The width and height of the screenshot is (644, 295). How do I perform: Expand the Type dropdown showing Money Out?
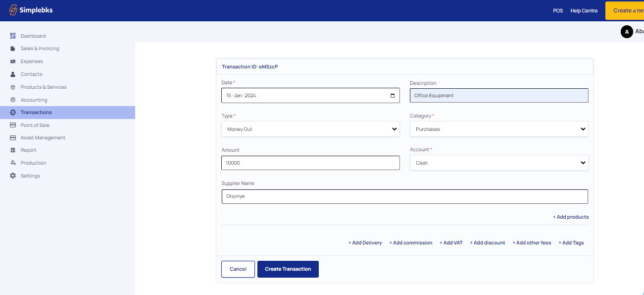click(310, 129)
